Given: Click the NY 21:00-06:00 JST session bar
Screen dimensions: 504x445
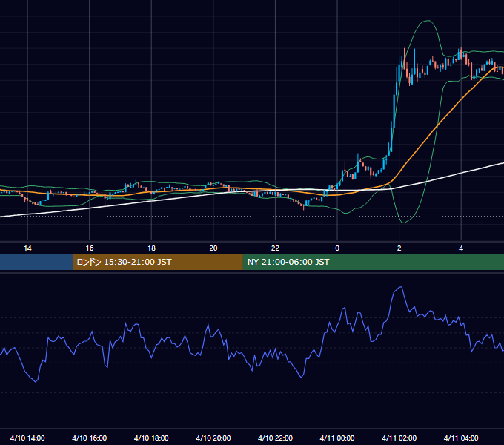Looking at the screenshot, I should coord(373,262).
